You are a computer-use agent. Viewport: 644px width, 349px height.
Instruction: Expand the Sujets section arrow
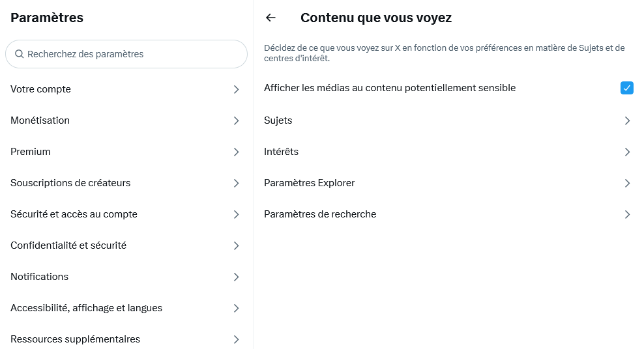(627, 120)
